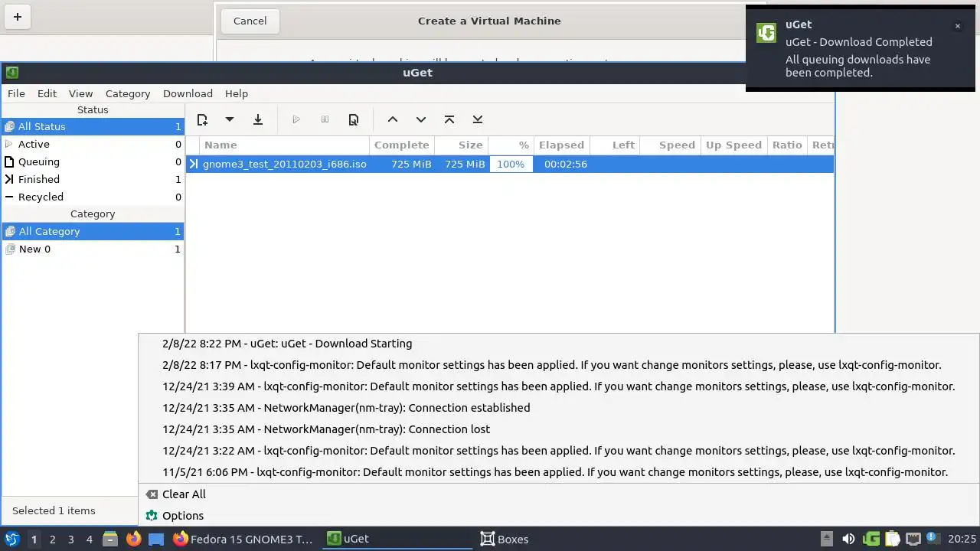Move download to bottom with bottom-arrow icon
Screen dimensions: 980x551
point(477,119)
